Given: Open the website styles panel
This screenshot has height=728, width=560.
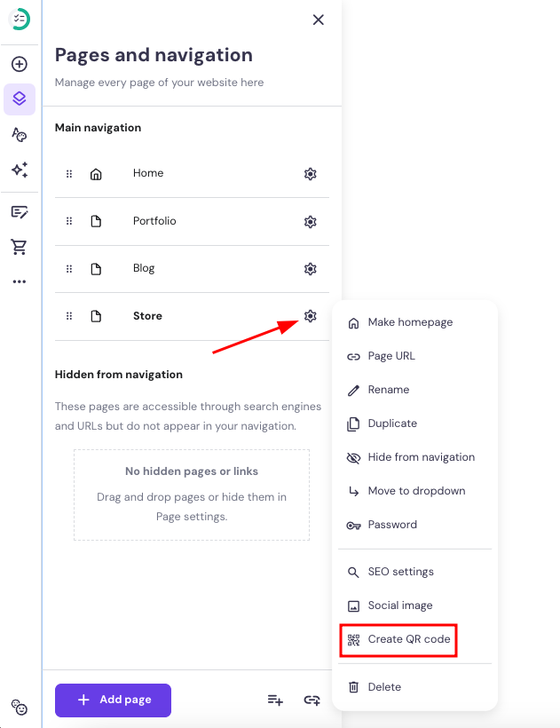Looking at the screenshot, I should [x=20, y=135].
